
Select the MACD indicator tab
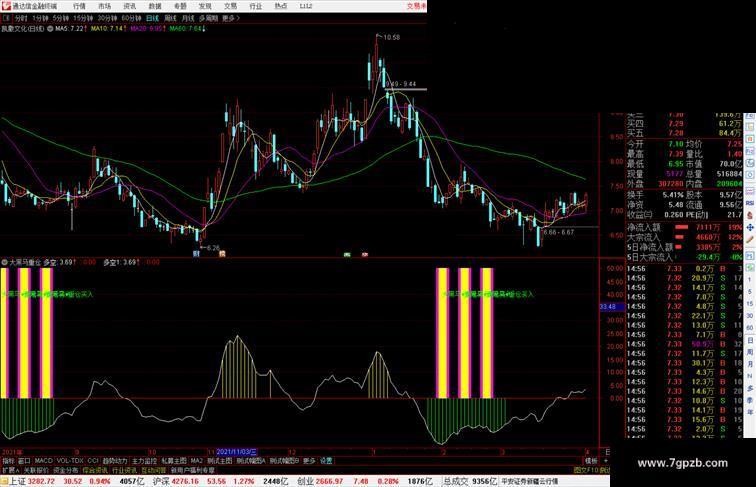pyautogui.click(x=43, y=461)
